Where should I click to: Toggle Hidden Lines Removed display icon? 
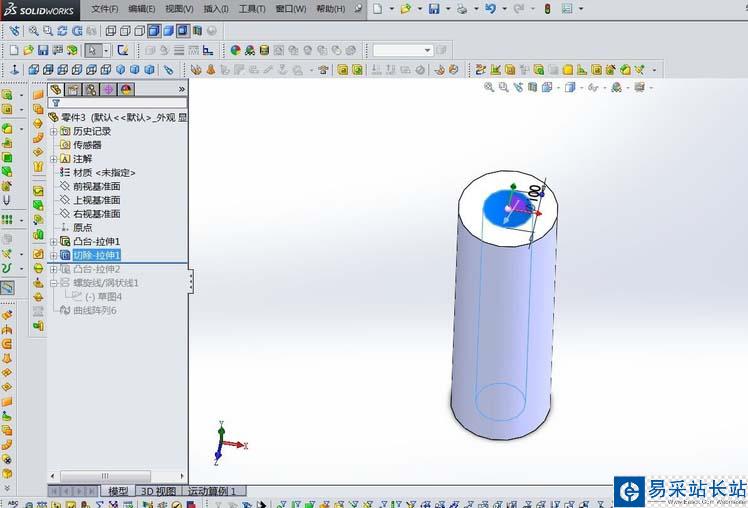click(x=139, y=31)
